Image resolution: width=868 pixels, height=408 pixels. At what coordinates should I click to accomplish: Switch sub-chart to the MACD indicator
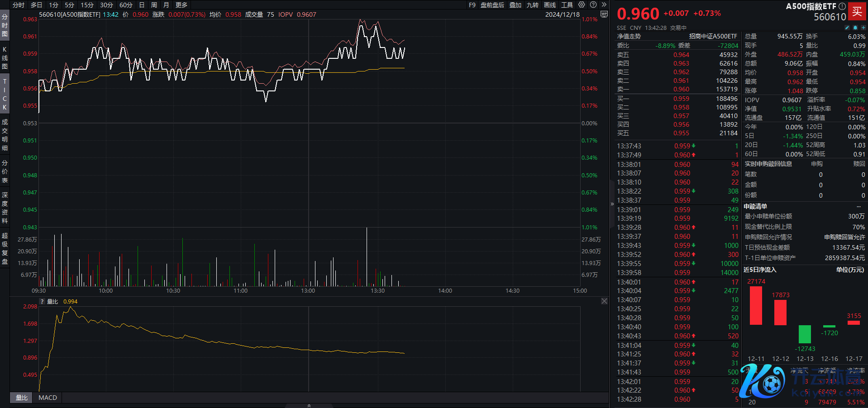[x=48, y=398]
